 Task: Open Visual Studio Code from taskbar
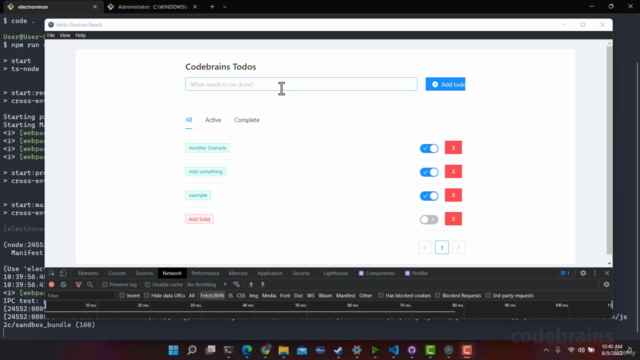393,350
